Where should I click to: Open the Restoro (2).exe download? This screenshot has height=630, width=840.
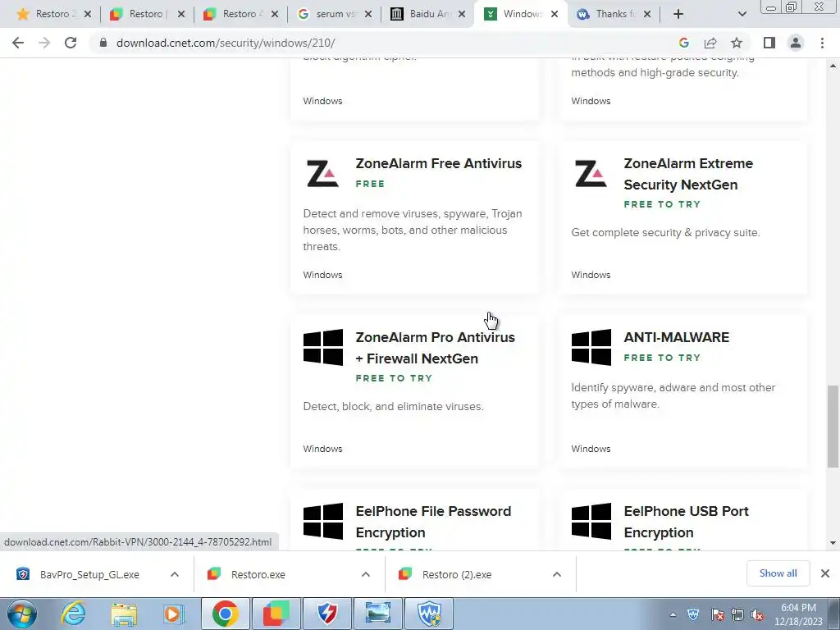455,574
